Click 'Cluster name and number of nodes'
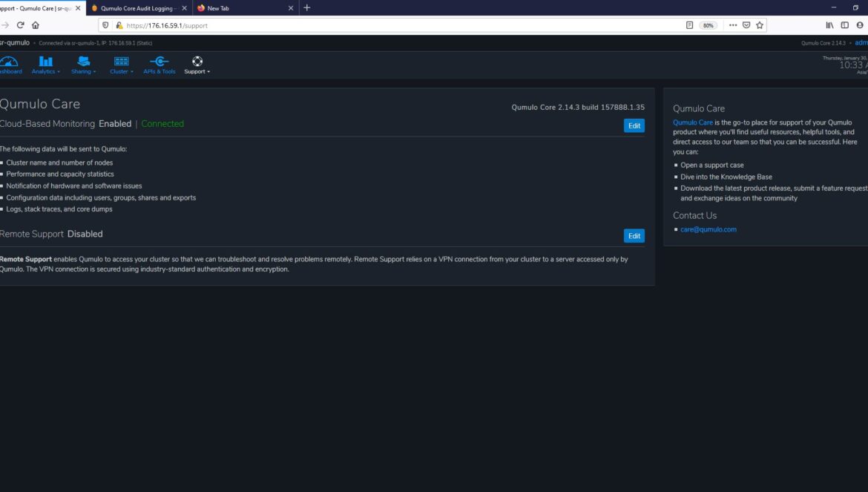This screenshot has height=492, width=868. click(59, 163)
